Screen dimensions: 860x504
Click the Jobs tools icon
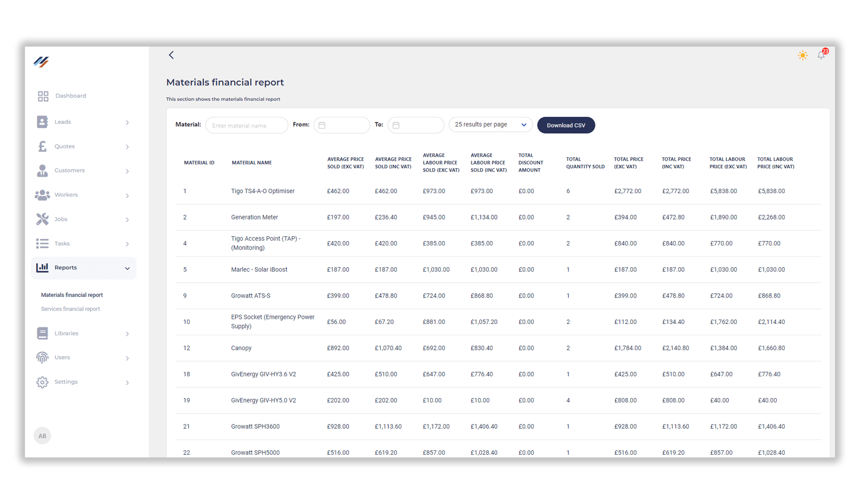(x=42, y=219)
